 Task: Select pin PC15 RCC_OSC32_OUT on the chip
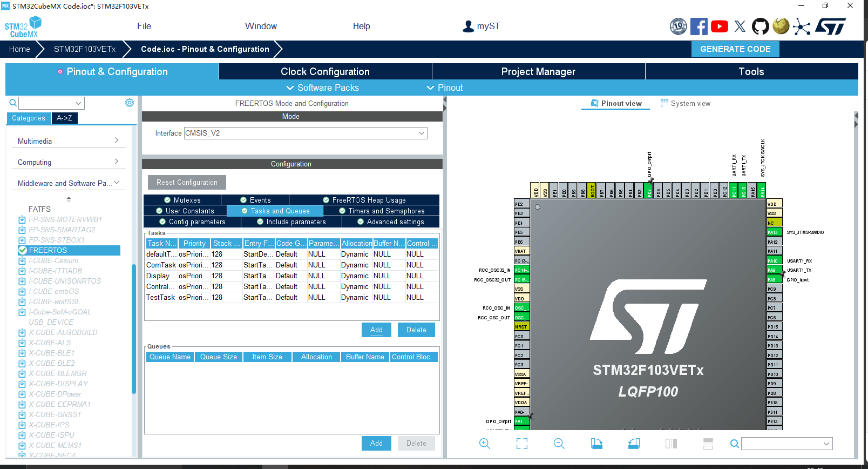[x=522, y=279]
